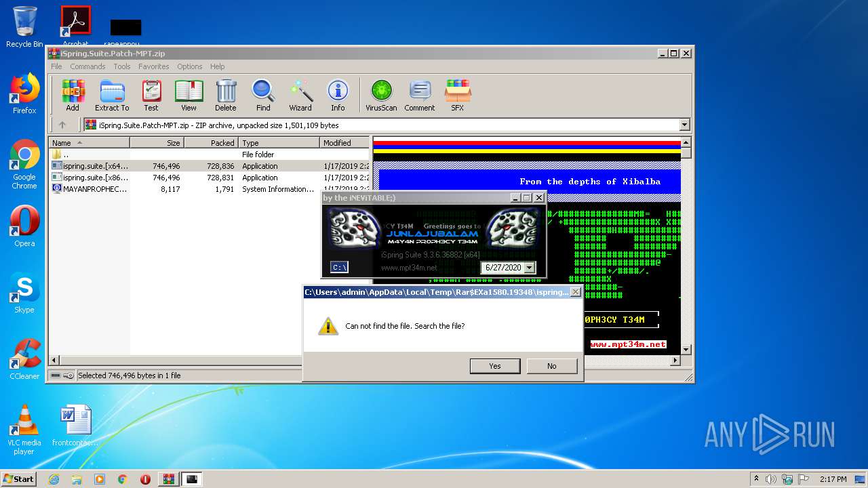Click the Find magnifier icon

pyautogui.click(x=263, y=95)
